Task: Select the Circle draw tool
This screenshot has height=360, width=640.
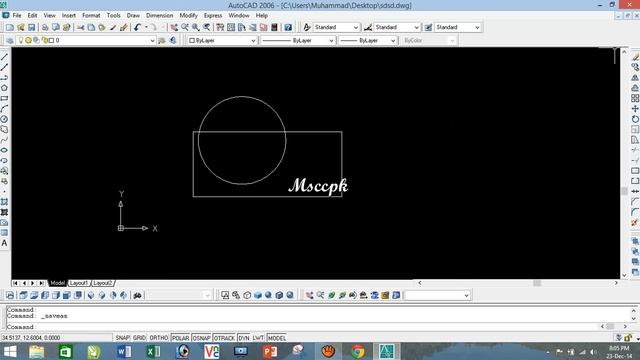Action: coord(4,119)
